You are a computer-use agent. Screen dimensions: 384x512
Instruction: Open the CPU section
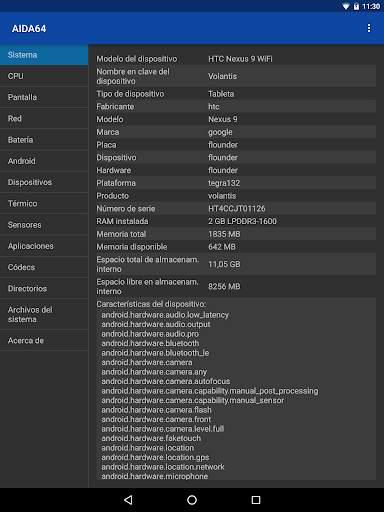coord(44,76)
